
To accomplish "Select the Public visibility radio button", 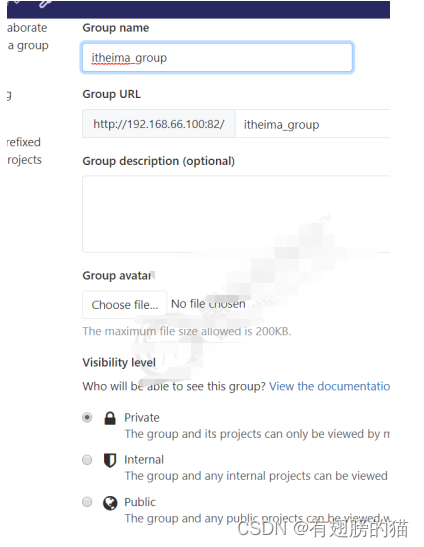I will click(87, 502).
